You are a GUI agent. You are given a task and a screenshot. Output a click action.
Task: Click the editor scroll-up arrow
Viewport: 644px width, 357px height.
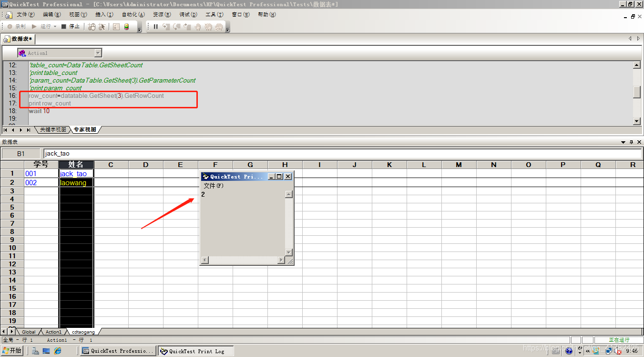coord(637,65)
